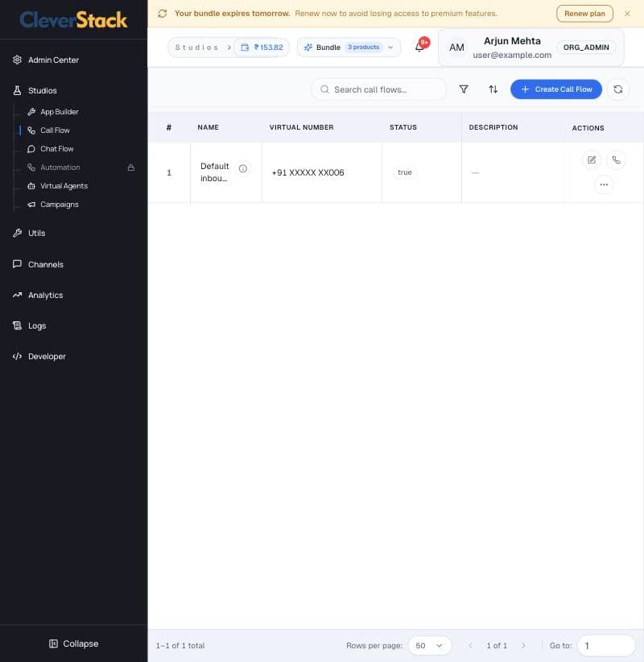Go to the next page
Image resolution: width=644 pixels, height=662 pixels.
524,646
